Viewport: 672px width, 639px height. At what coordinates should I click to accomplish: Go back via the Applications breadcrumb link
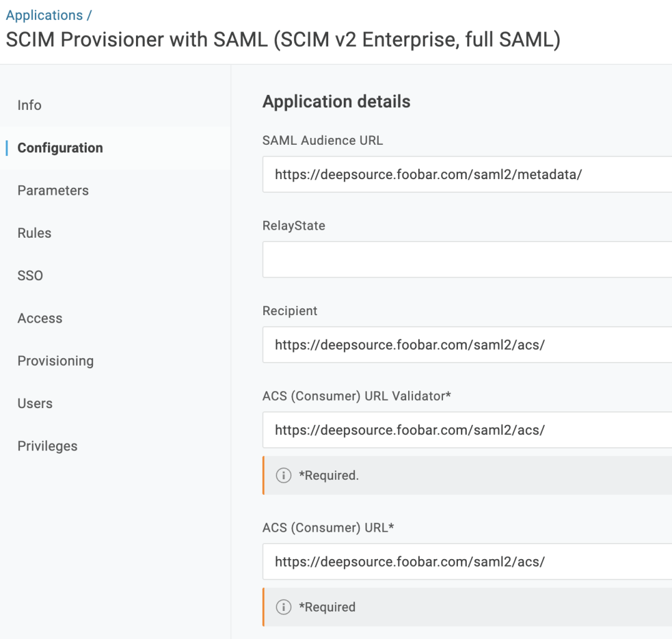coord(44,15)
